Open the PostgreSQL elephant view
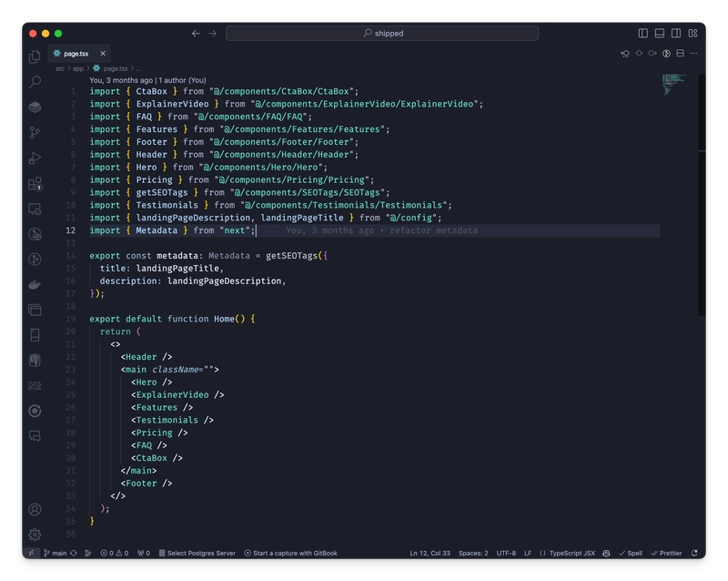Screen dimensions: 728x581 point(35,361)
